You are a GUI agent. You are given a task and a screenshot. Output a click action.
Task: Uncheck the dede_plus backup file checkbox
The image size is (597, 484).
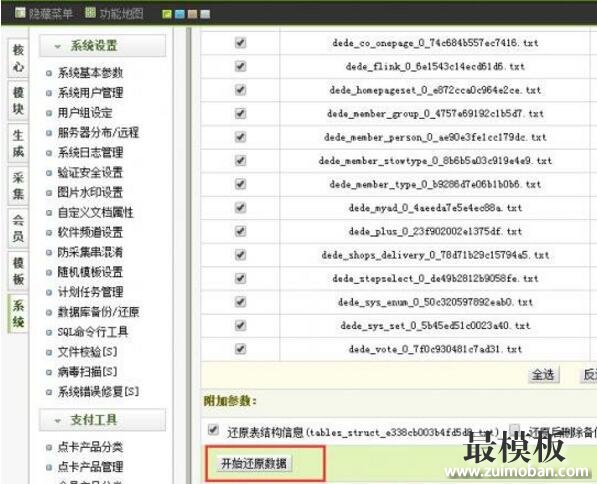tap(240, 231)
